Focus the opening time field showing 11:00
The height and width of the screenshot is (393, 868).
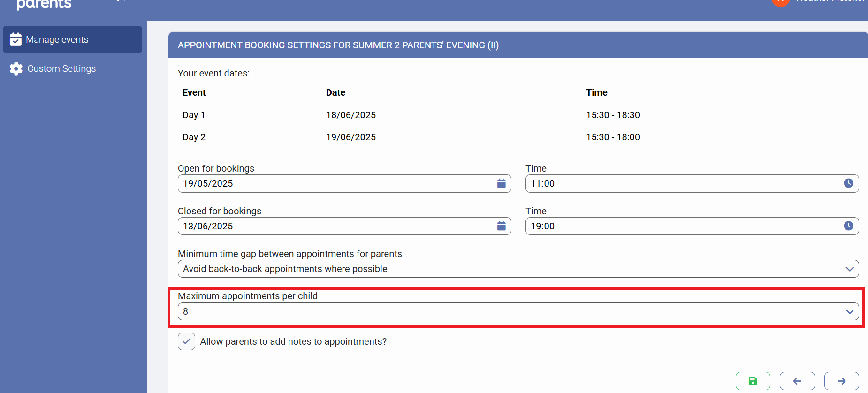coord(683,183)
